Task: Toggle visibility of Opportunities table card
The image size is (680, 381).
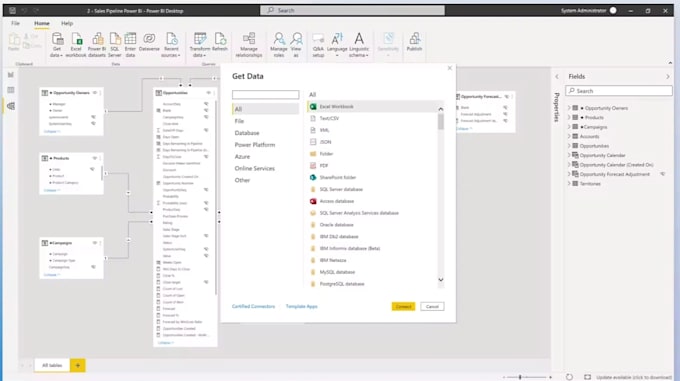Action: click(x=208, y=93)
